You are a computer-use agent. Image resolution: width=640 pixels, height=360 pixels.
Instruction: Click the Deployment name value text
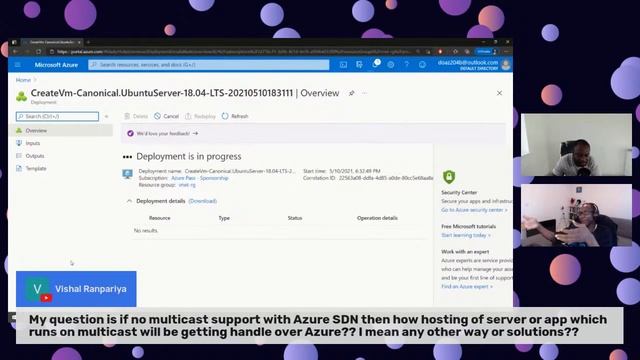pos(240,171)
